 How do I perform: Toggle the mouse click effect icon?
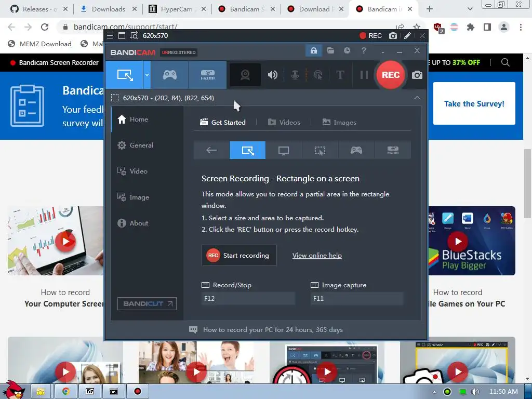318,75
